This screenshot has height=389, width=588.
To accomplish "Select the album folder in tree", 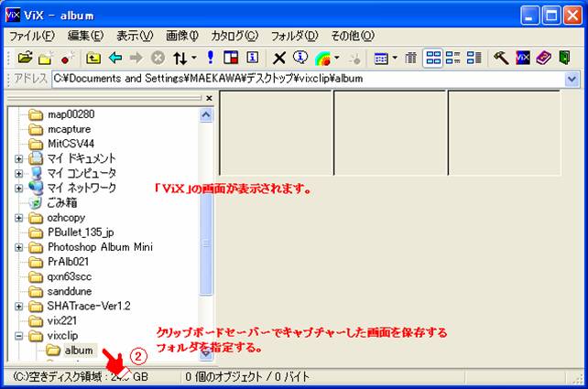I will [x=78, y=350].
